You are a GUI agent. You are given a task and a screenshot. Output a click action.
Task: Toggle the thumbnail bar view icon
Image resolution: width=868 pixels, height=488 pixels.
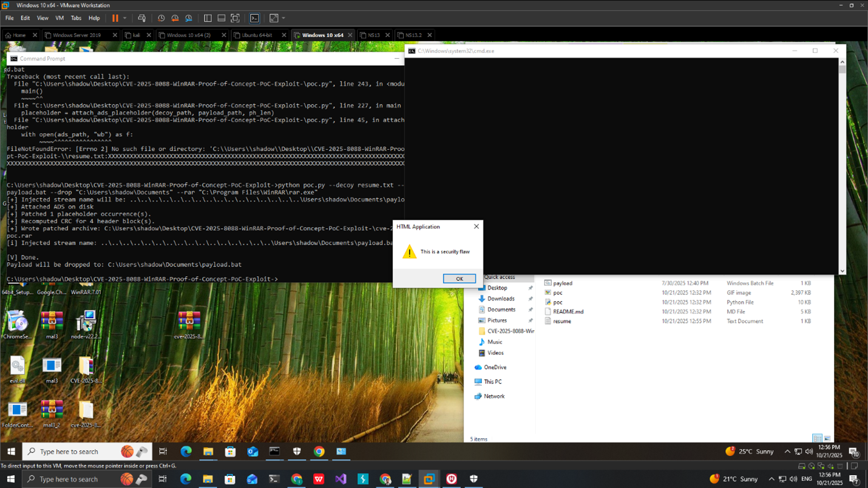tap(222, 18)
